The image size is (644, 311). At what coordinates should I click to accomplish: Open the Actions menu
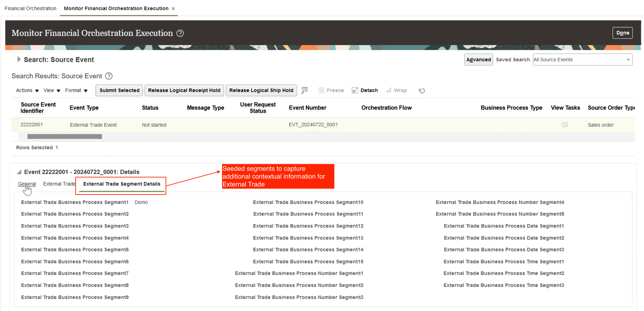coord(27,90)
